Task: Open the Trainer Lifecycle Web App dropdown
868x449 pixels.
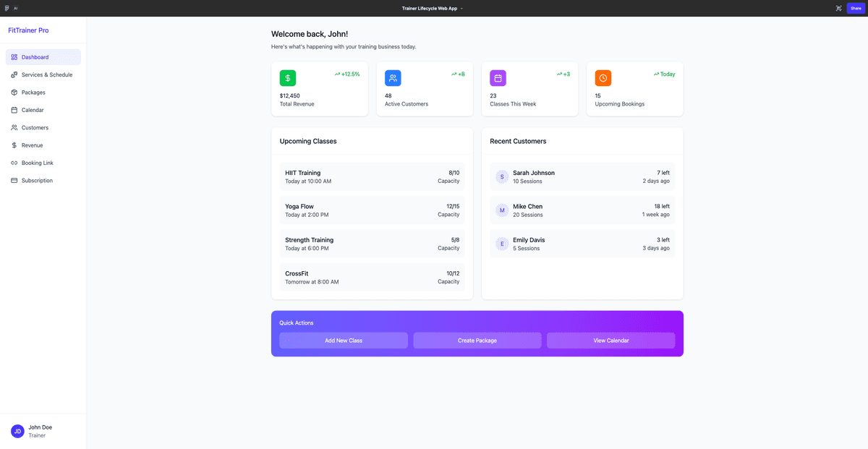Action: pos(433,8)
